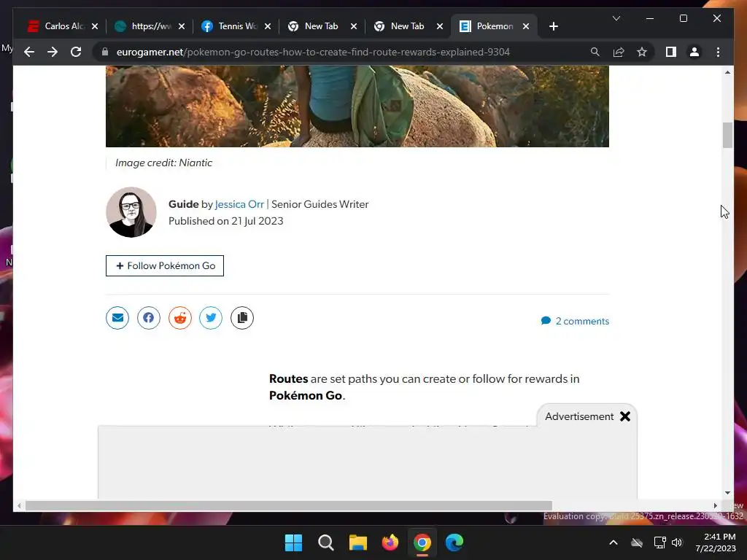Open the zoom magnifier in address bar

point(595,52)
